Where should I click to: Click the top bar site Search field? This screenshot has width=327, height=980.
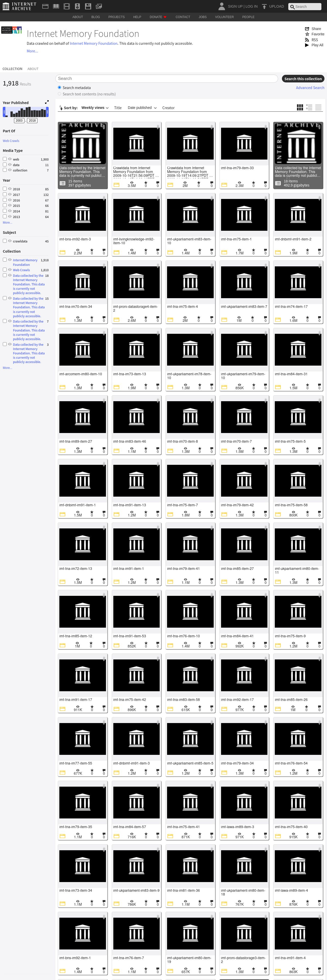pyautogui.click(x=305, y=6)
